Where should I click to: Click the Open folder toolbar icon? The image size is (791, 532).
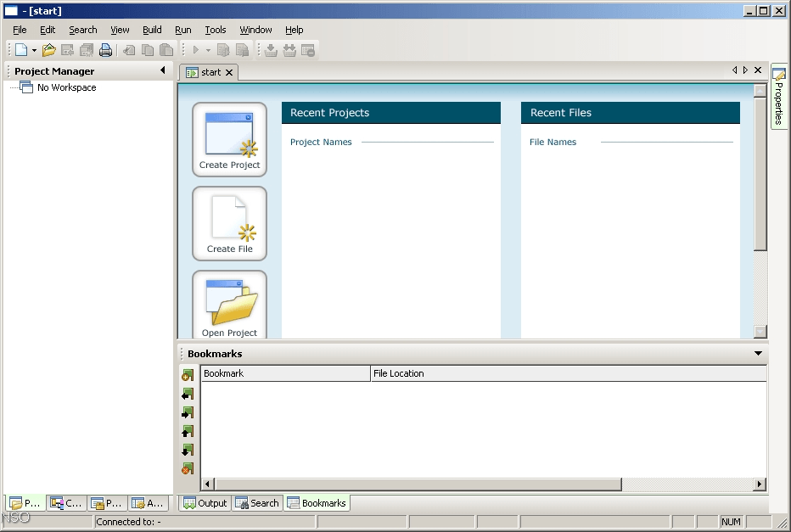click(x=49, y=50)
